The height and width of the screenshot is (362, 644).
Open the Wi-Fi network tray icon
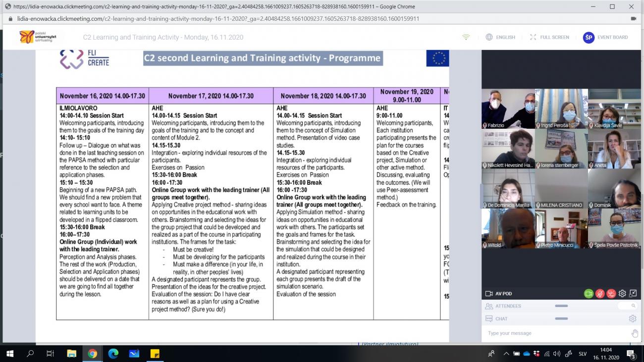click(x=547, y=354)
